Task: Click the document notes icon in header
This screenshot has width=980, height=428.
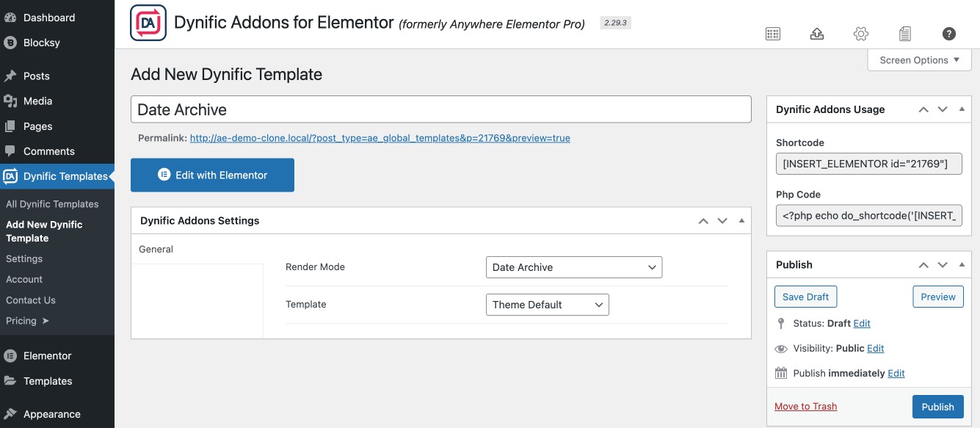Action: pyautogui.click(x=905, y=34)
